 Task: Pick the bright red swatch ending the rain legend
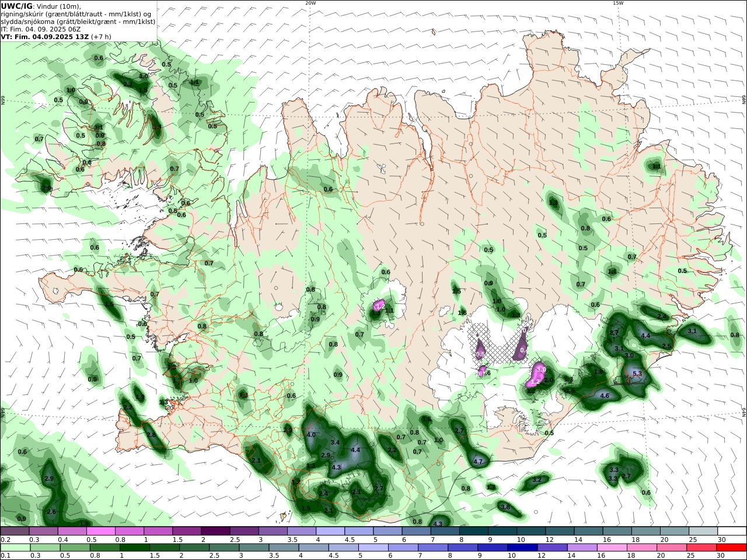731,547
